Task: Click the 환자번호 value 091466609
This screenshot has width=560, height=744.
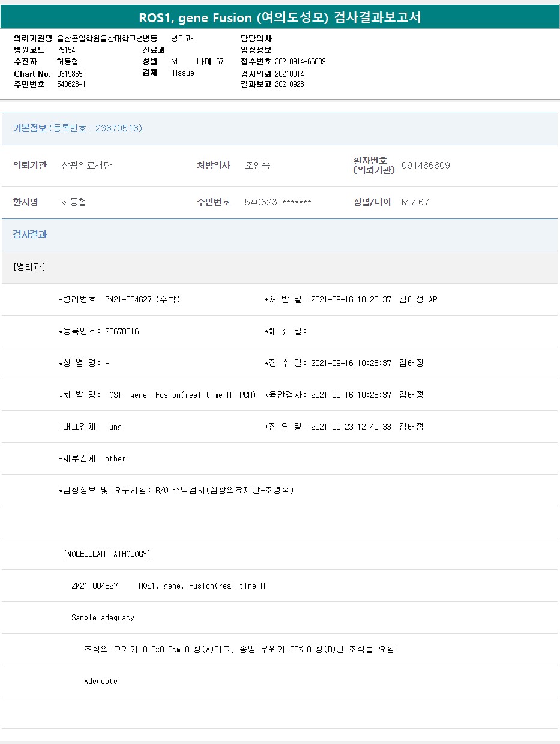Action: pos(426,166)
